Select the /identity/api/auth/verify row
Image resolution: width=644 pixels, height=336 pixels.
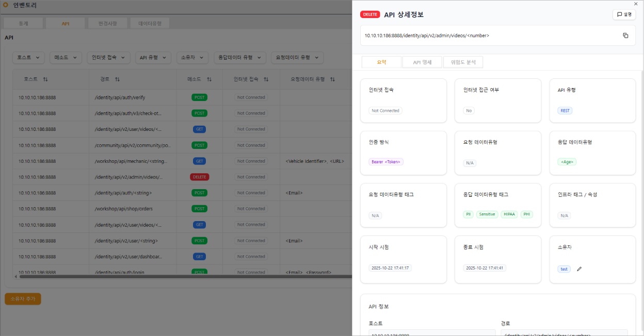182,97
